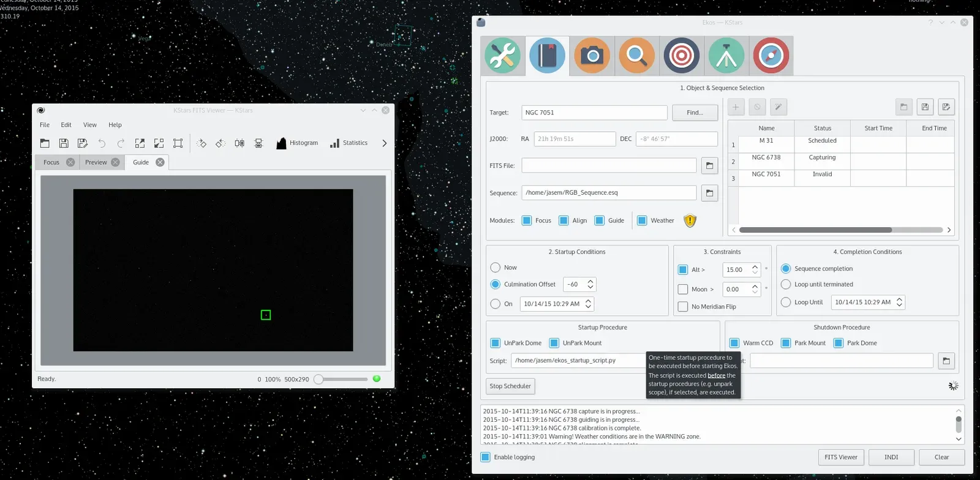The image size is (980, 480).
Task: Disable the UnPark Dome checkbox
Action: (x=496, y=343)
